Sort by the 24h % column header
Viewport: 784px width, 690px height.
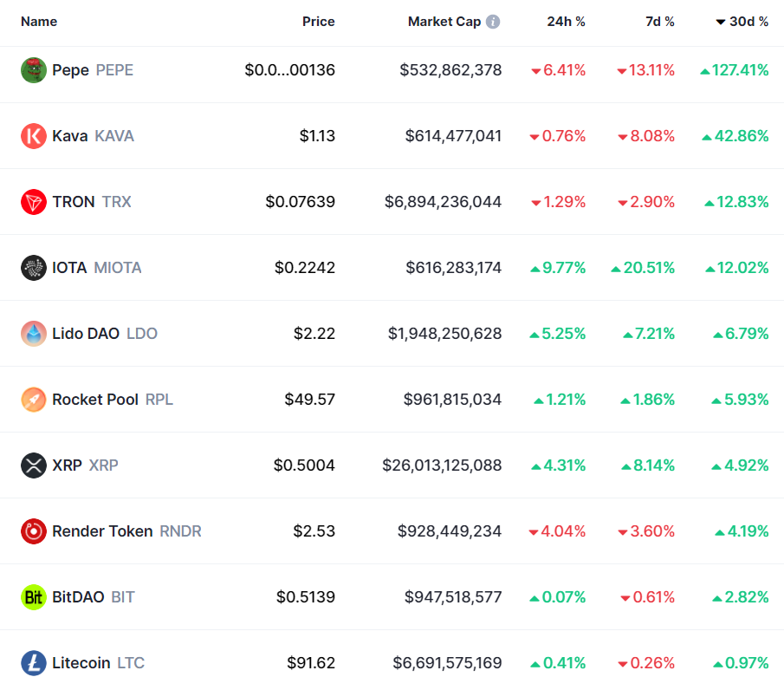click(566, 22)
